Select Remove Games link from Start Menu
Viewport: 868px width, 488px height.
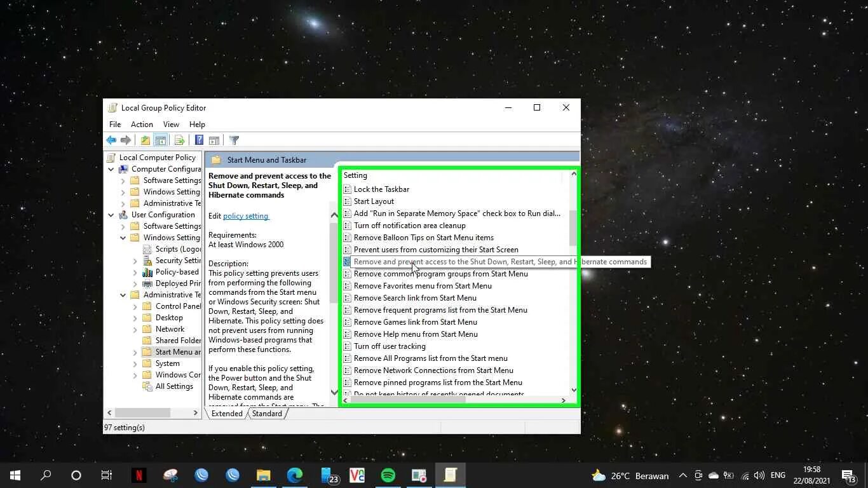click(x=415, y=322)
